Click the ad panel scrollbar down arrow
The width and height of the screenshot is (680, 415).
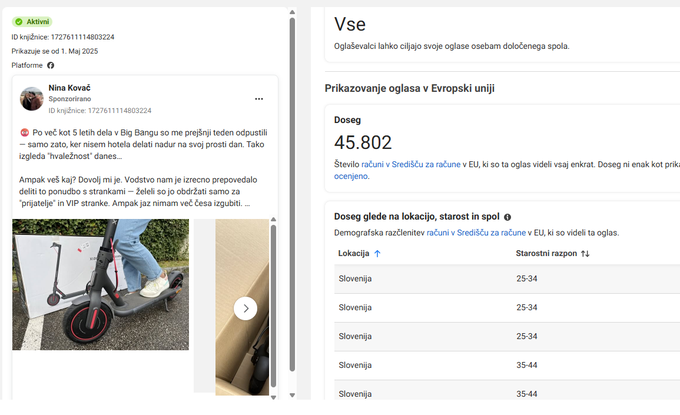point(292,395)
